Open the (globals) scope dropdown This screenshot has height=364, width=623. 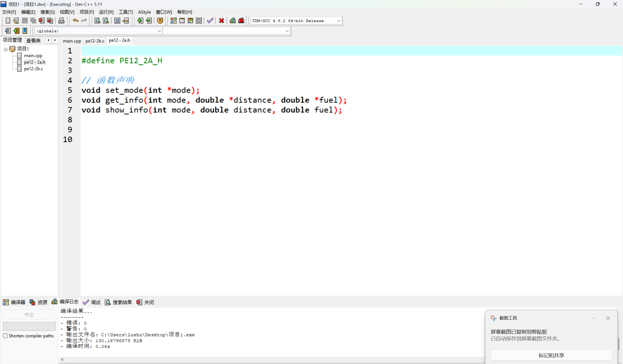pos(159,31)
